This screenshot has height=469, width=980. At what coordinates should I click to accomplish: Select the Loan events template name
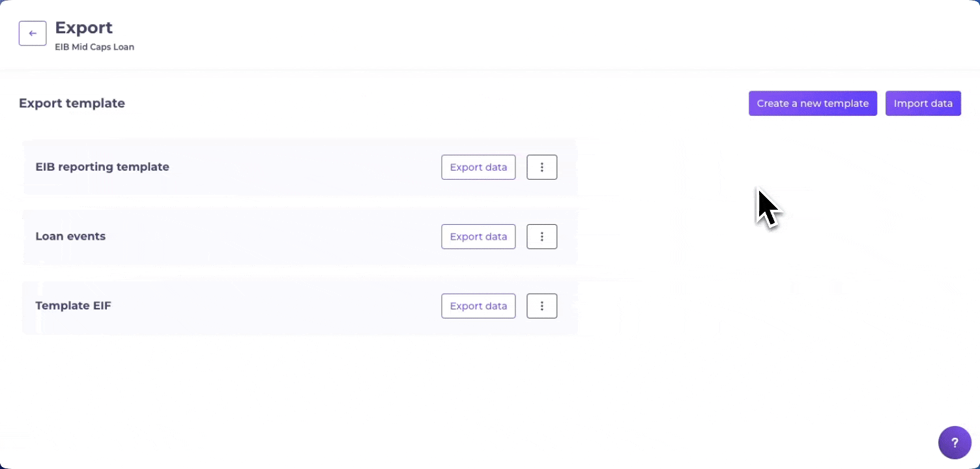click(x=70, y=236)
